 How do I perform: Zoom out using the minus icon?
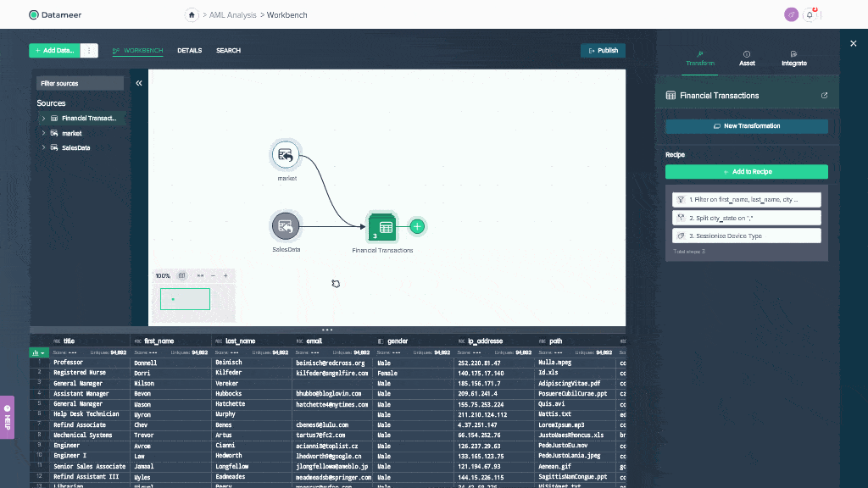coord(213,275)
